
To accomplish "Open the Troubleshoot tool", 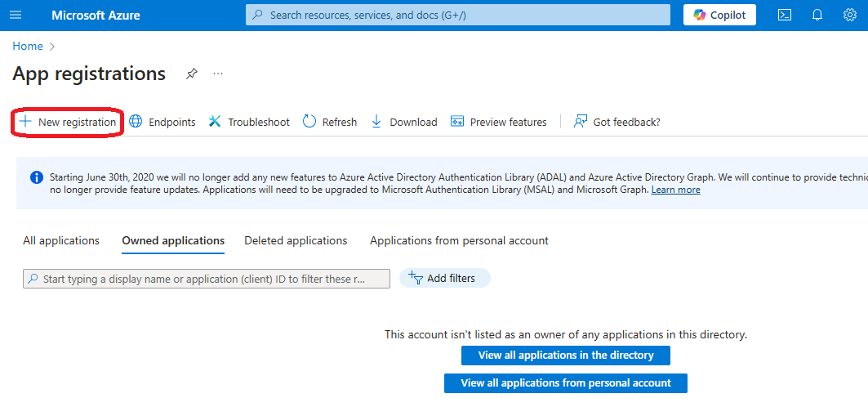I will (249, 122).
